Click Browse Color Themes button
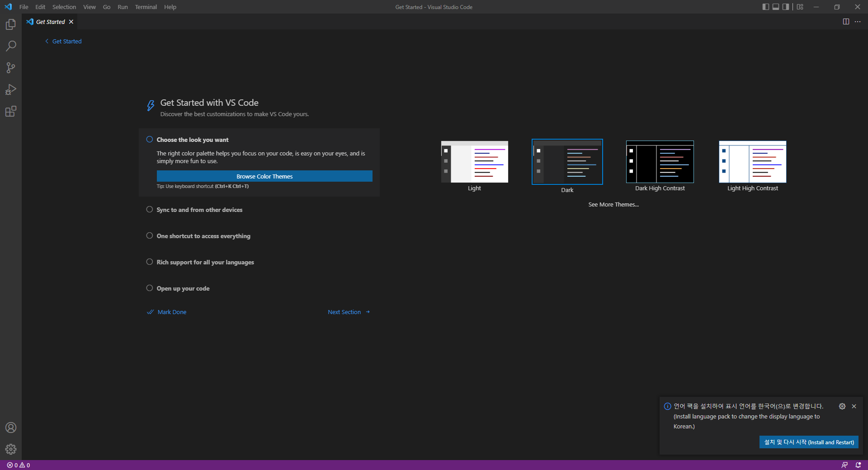 tap(264, 176)
